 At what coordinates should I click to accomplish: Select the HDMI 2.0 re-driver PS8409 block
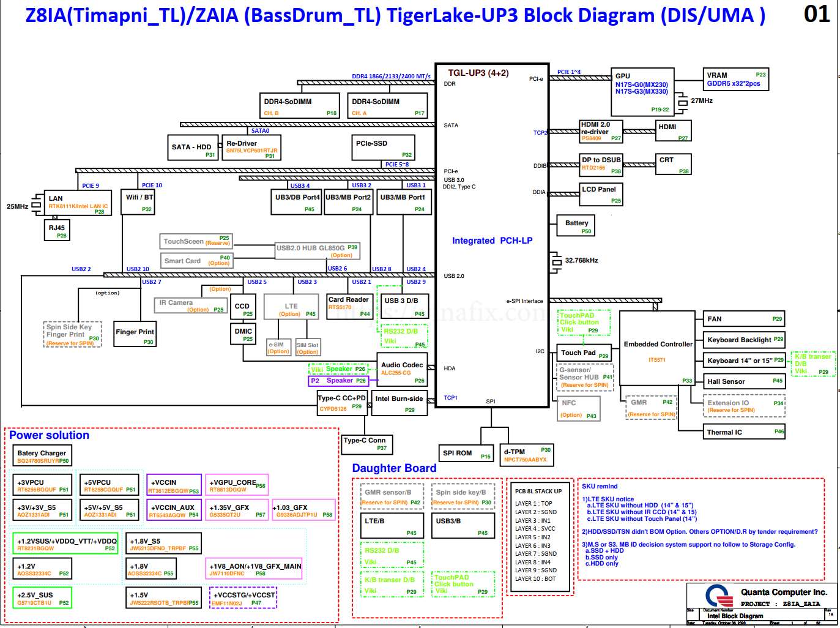coord(601,132)
